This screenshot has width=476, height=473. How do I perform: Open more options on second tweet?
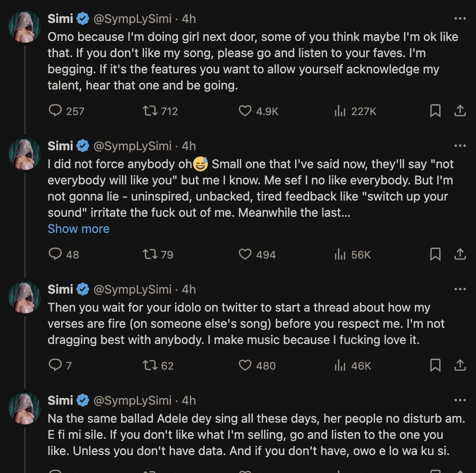click(x=460, y=146)
